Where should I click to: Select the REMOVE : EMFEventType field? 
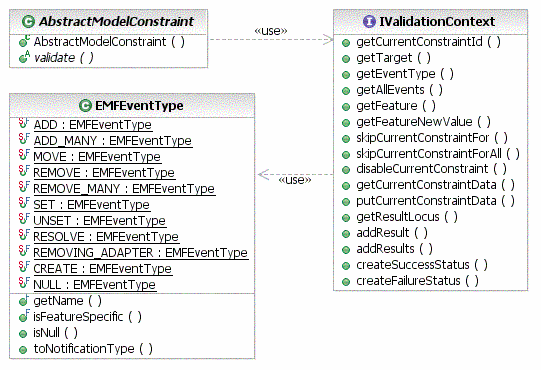(x=104, y=173)
